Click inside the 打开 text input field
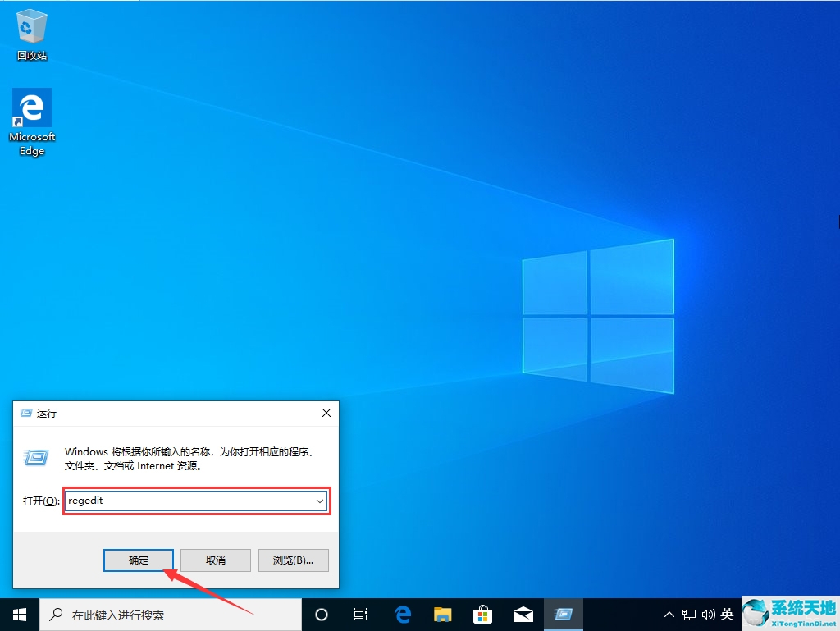Image resolution: width=840 pixels, height=631 pixels. pos(189,501)
